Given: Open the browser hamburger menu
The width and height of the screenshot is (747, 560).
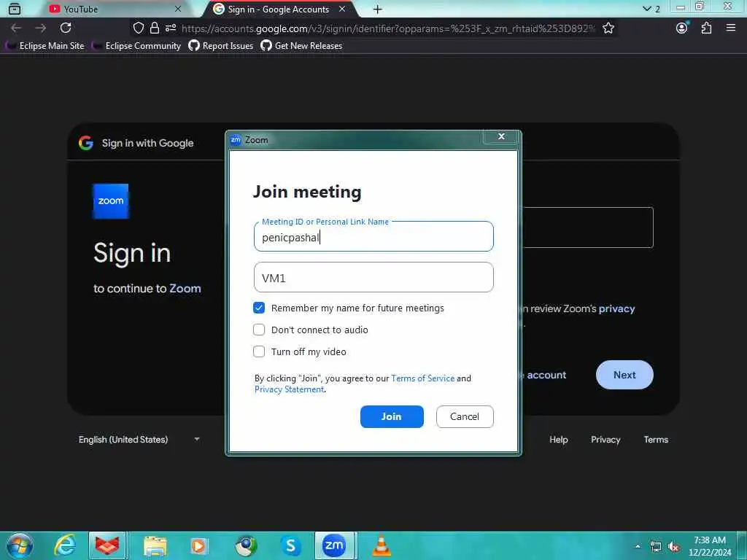Looking at the screenshot, I should coord(731,28).
